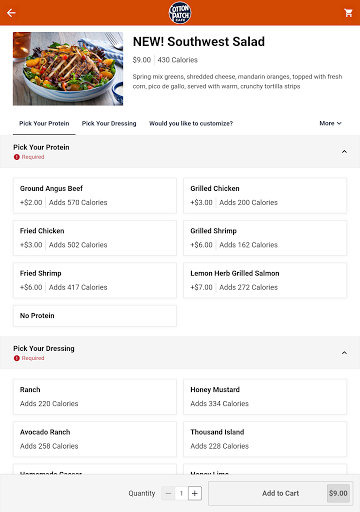Open the shopping cart icon
This screenshot has height=512, width=360.
(x=348, y=13)
